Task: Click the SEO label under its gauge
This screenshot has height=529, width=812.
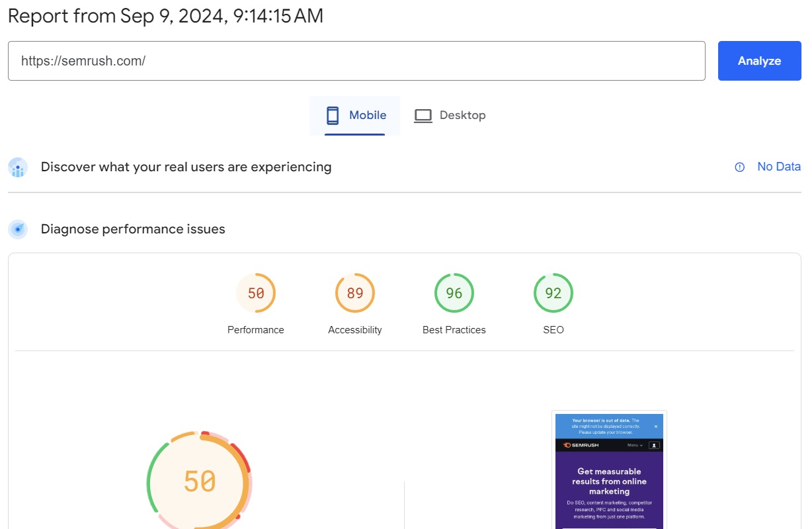Action: 553,329
